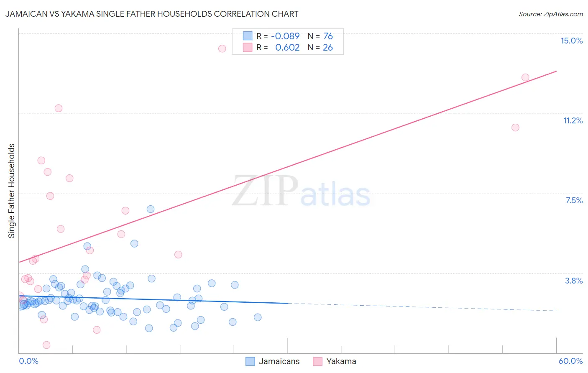Click the pink swatch in correlation box
The width and height of the screenshot is (588, 373).
coord(248,47)
